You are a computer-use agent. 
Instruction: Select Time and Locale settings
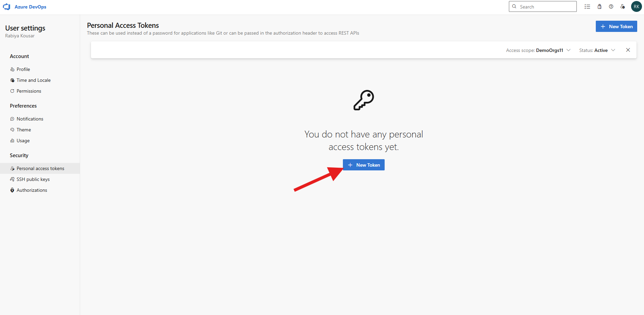click(34, 80)
